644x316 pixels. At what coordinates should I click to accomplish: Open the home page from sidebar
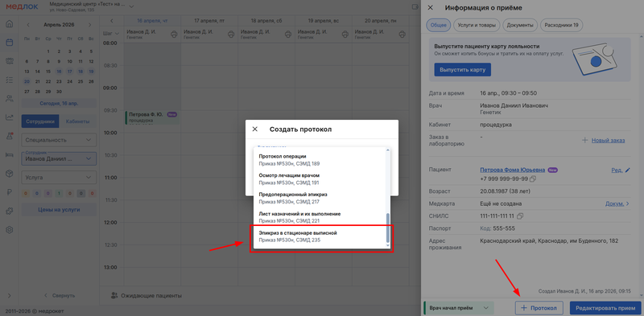tap(9, 23)
